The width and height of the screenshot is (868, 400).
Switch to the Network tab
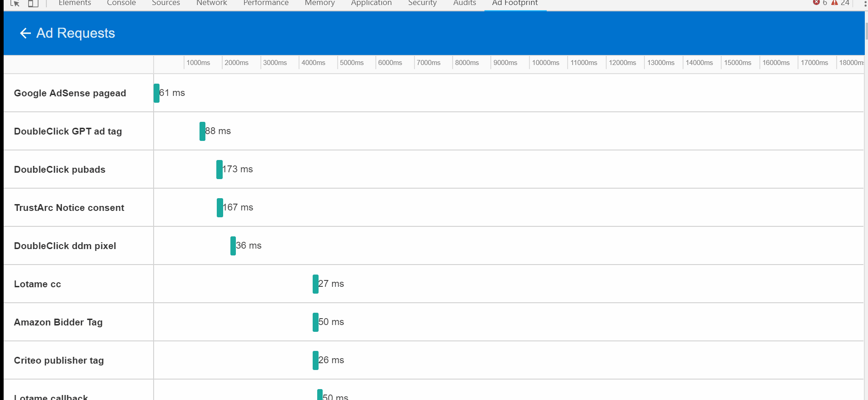click(x=212, y=3)
